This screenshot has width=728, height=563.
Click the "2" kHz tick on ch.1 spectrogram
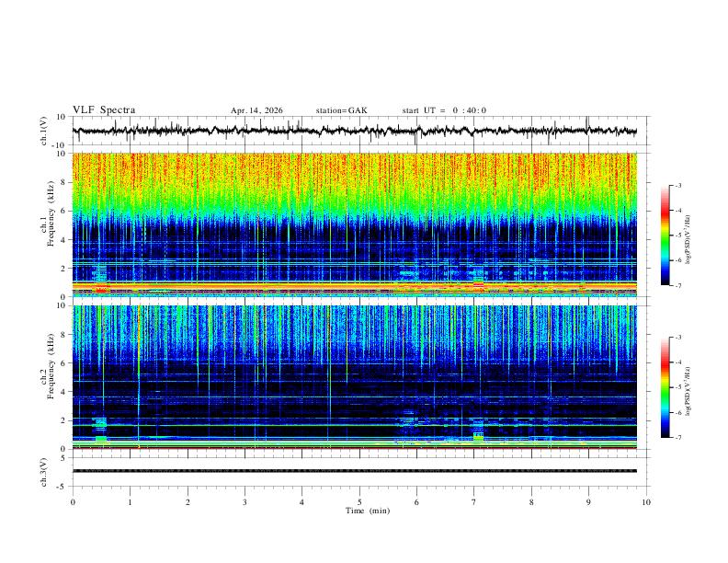(x=63, y=268)
